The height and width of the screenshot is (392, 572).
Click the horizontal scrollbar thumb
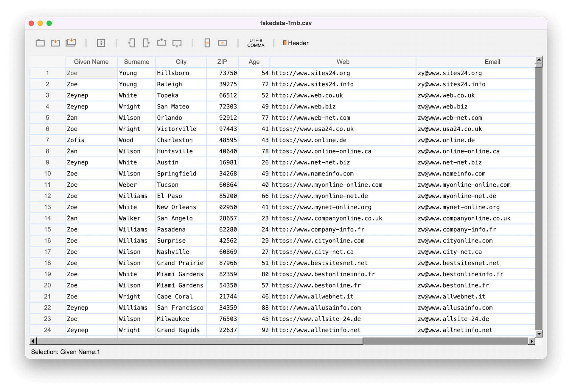click(x=200, y=341)
